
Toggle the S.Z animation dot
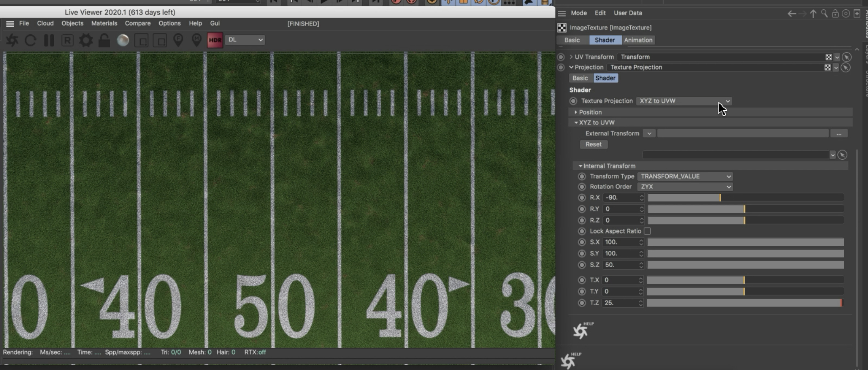[x=582, y=265]
